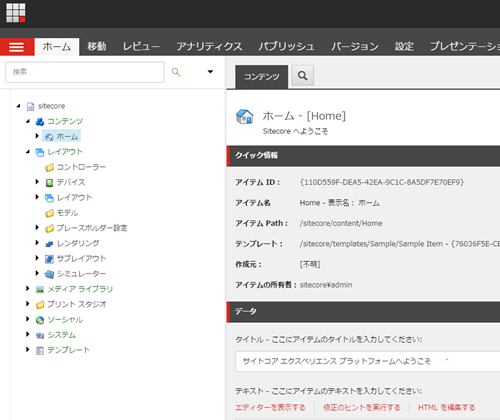Click the 修正のヒントを実行する link
The width and height of the screenshot is (500, 420).
362,408
